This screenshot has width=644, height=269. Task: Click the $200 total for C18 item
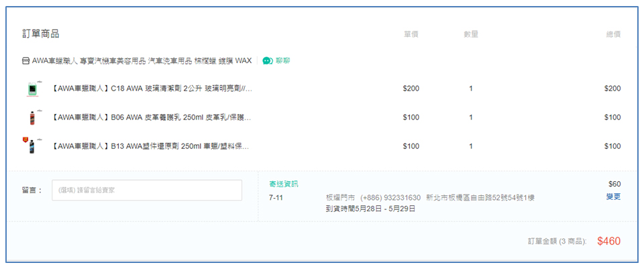click(612, 89)
